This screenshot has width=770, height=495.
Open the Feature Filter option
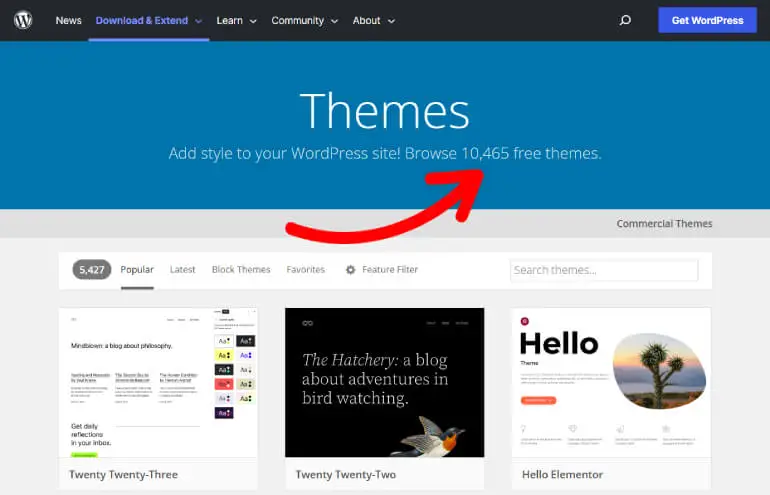click(390, 270)
